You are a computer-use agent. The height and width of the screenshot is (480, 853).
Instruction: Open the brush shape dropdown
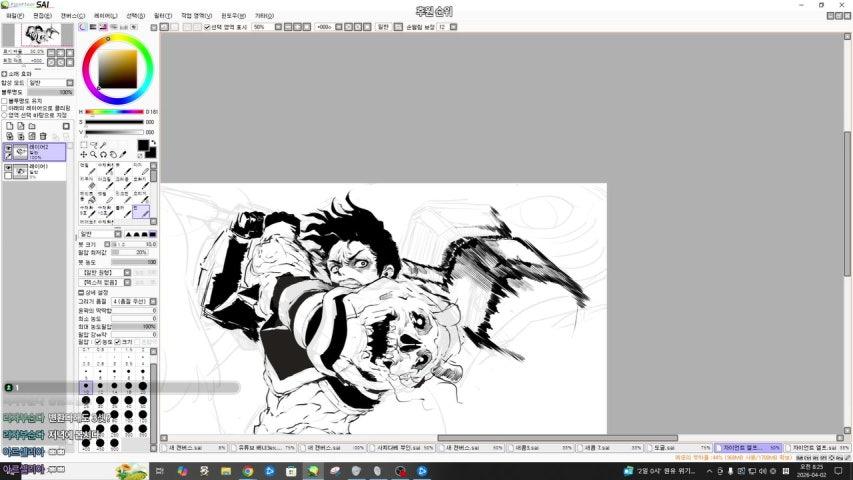coord(127,272)
